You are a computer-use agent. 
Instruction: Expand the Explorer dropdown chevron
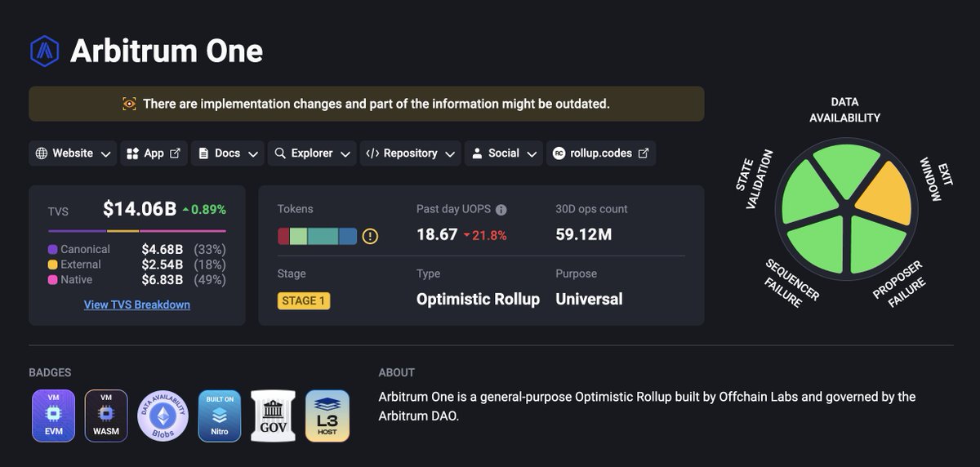(346, 154)
